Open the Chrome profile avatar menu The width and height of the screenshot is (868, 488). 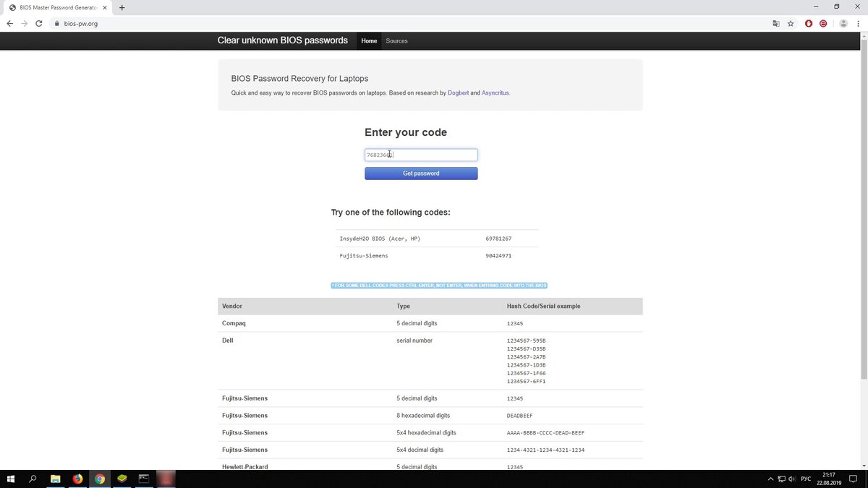point(843,23)
